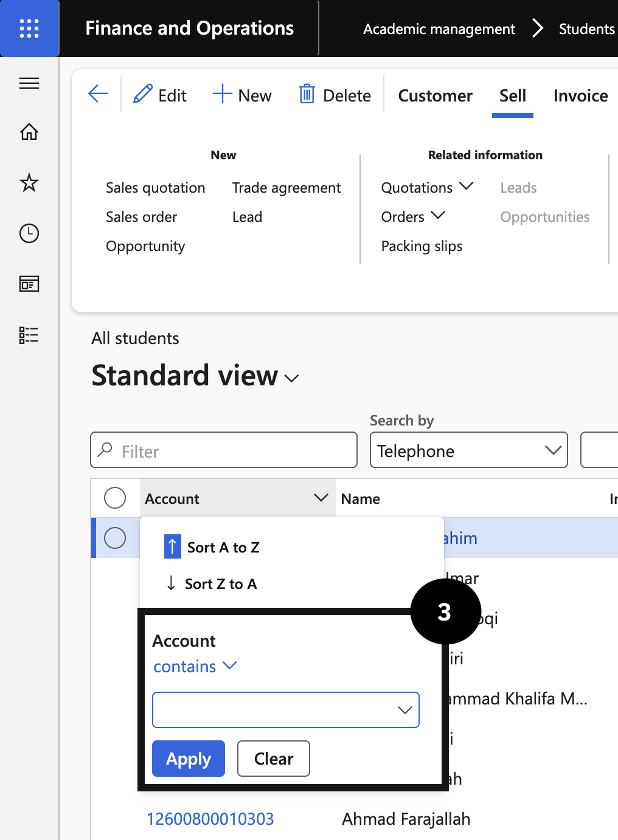Open the Account column header dropdown
The width and height of the screenshot is (618, 840).
(x=321, y=498)
